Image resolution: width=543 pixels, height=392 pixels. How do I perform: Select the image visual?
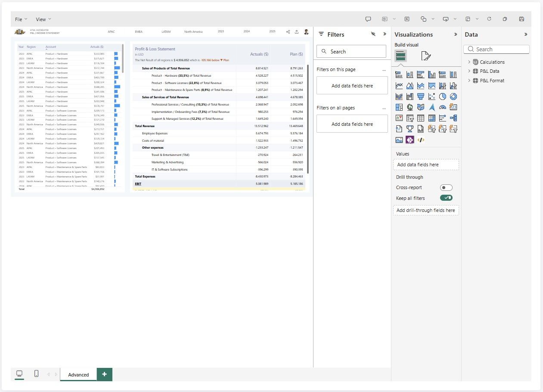(399, 140)
